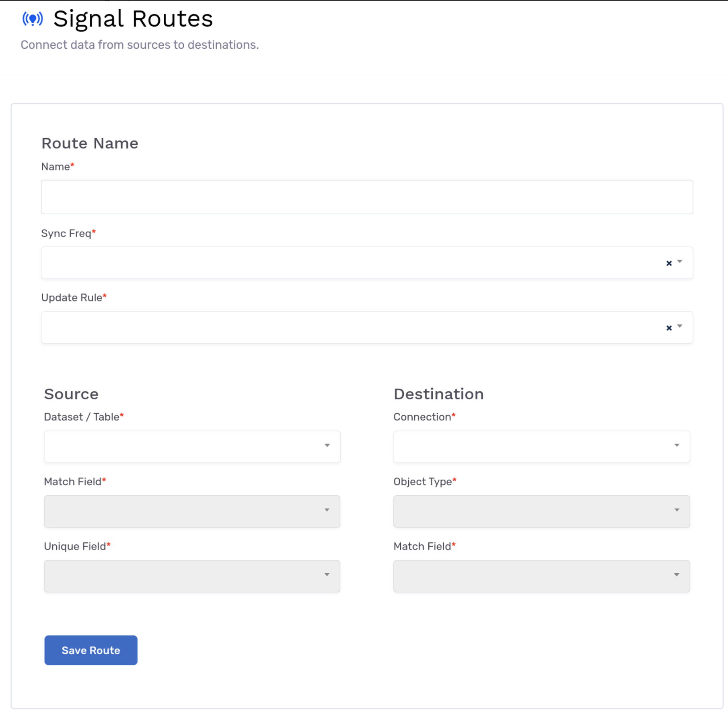Click the Route Name section heading
Viewport: 728px width, 716px height.
tap(90, 143)
